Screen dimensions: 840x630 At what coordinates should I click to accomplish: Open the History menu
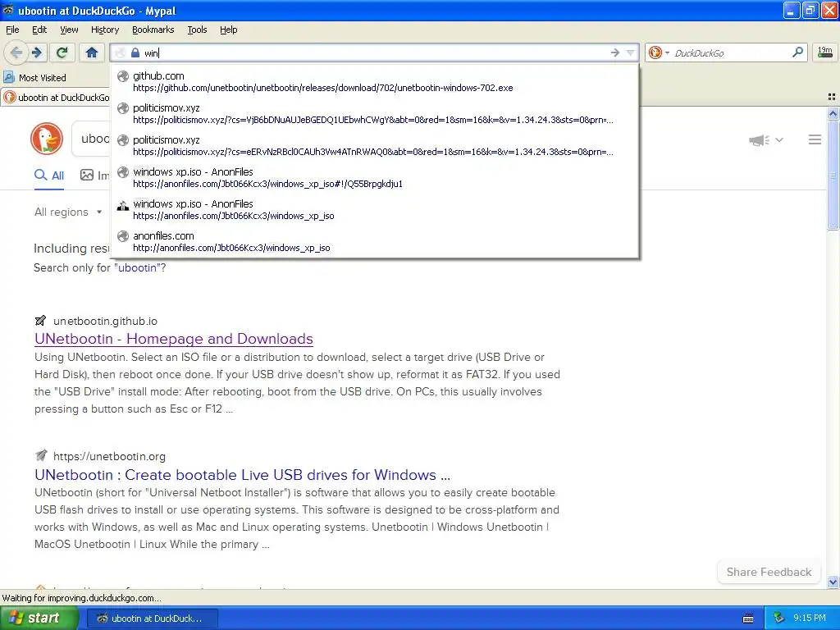pyautogui.click(x=104, y=30)
